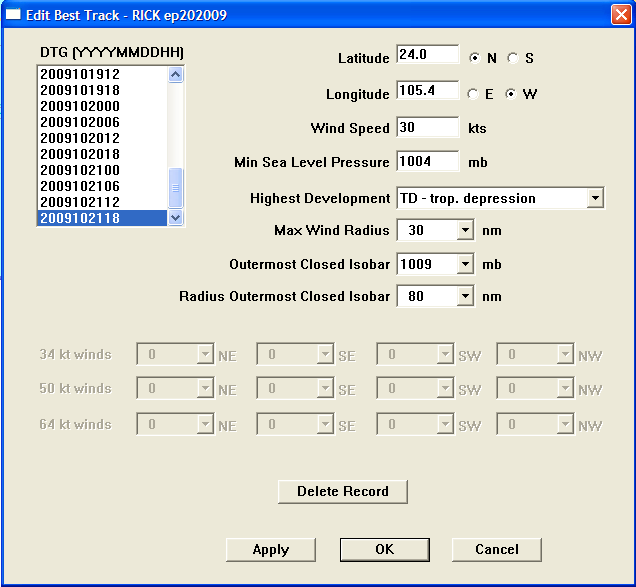Expand the Max Wind Radius dropdown
The height and width of the screenshot is (587, 636).
pos(464,231)
